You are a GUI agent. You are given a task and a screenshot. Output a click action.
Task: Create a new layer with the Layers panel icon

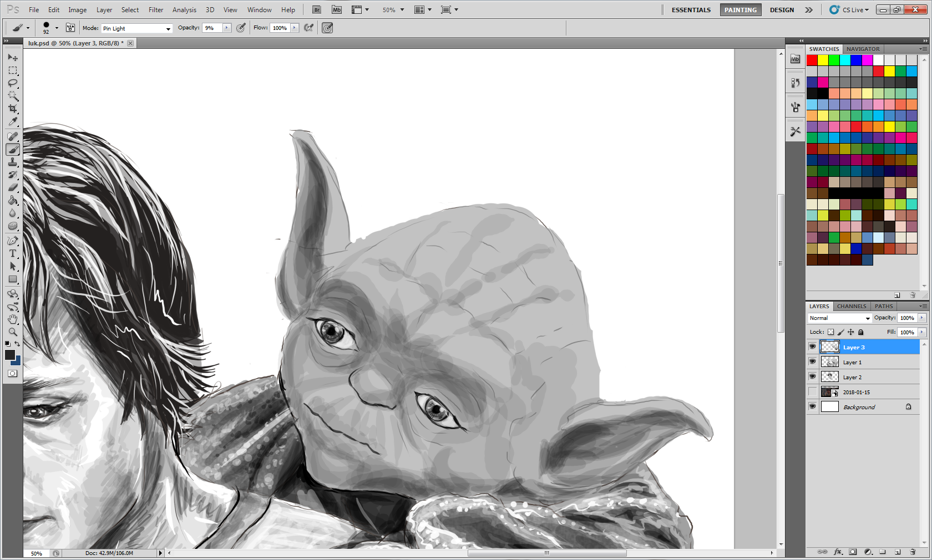(898, 552)
